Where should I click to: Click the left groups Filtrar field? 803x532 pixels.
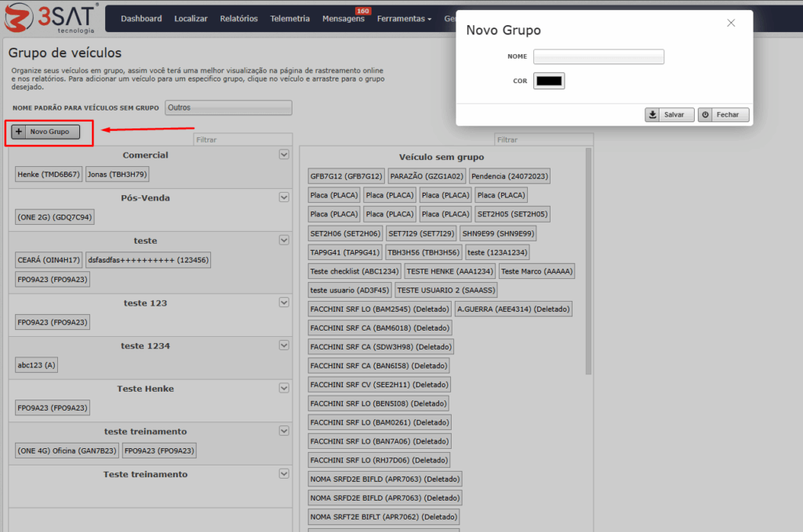click(243, 139)
